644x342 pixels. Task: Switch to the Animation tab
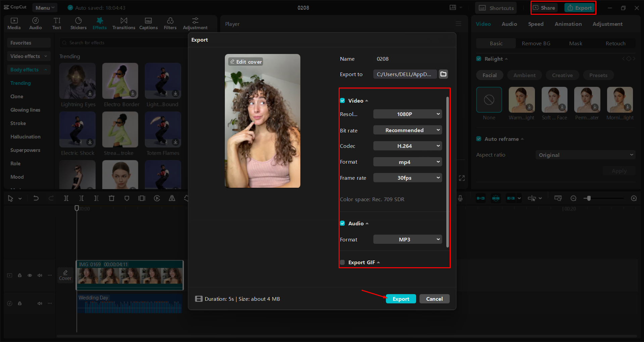point(568,24)
